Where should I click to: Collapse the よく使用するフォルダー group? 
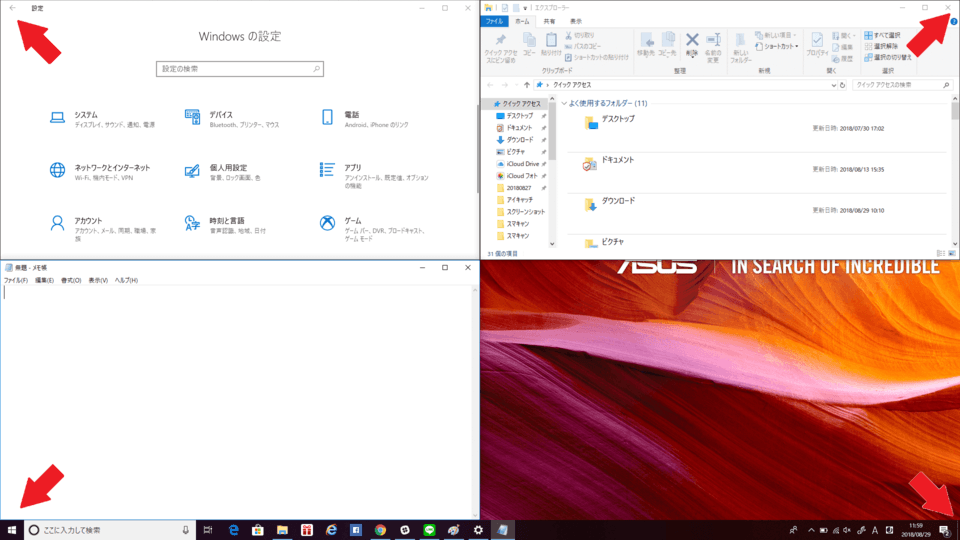click(x=564, y=103)
